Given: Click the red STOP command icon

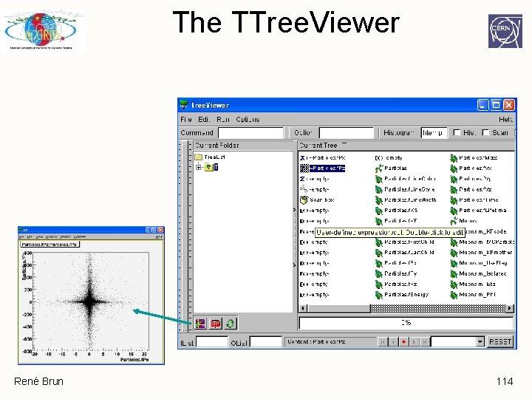Looking at the screenshot, I should (216, 324).
